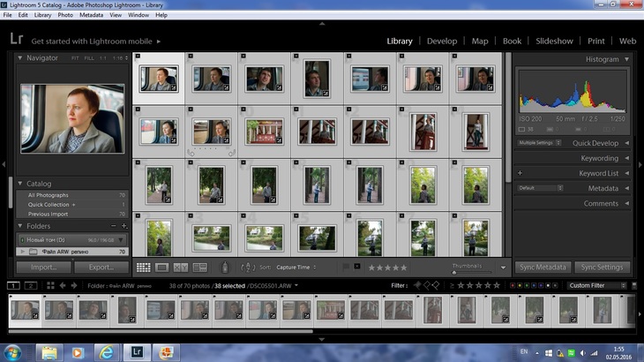This screenshot has height=362, width=644.
Task: Switch to Map module
Action: pos(480,41)
